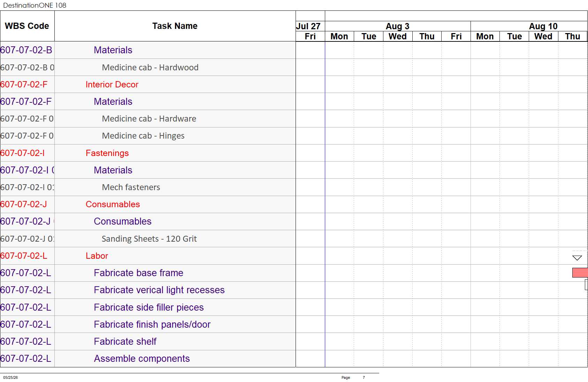Click the Tue header under Aug 10
The height and width of the screenshot is (382, 588).
pos(514,36)
